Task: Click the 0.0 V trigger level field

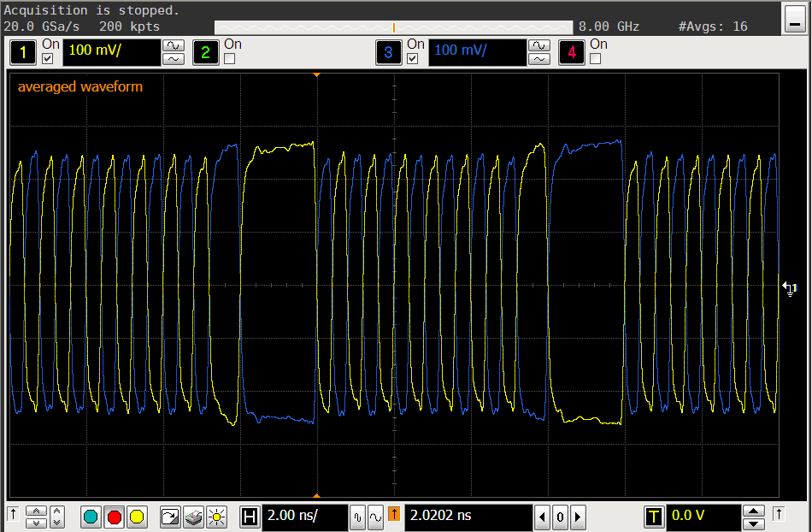Action: click(x=702, y=517)
